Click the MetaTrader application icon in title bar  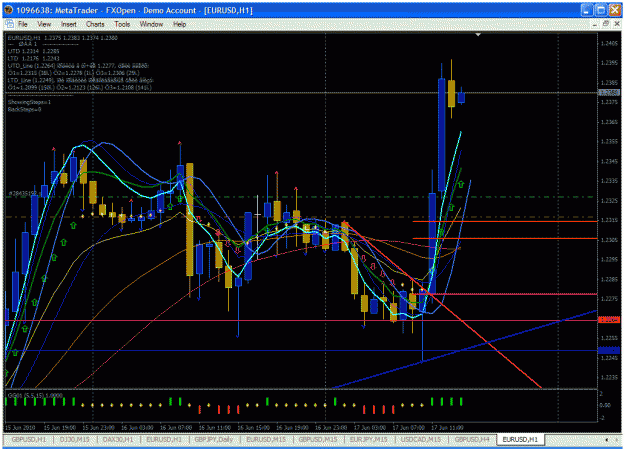coord(8,10)
